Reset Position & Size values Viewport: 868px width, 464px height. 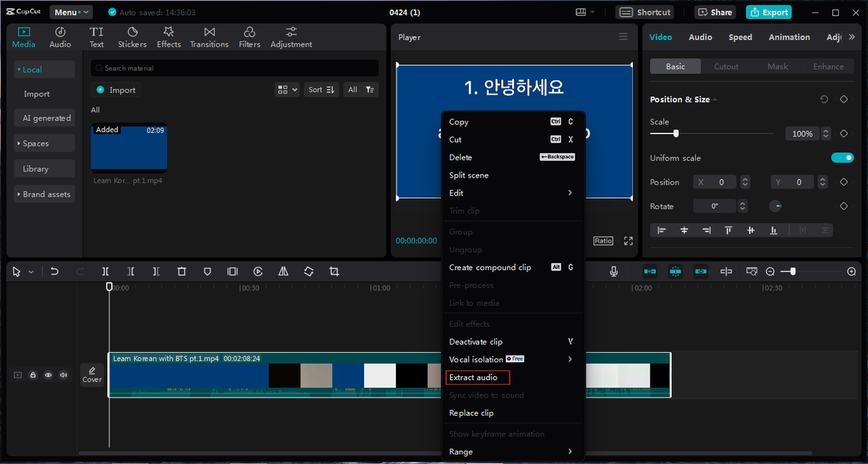(824, 99)
